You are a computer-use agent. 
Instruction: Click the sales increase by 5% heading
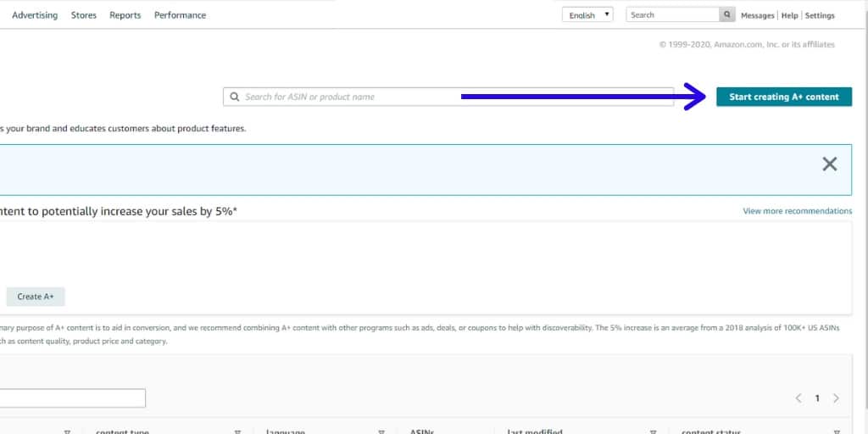(x=119, y=211)
